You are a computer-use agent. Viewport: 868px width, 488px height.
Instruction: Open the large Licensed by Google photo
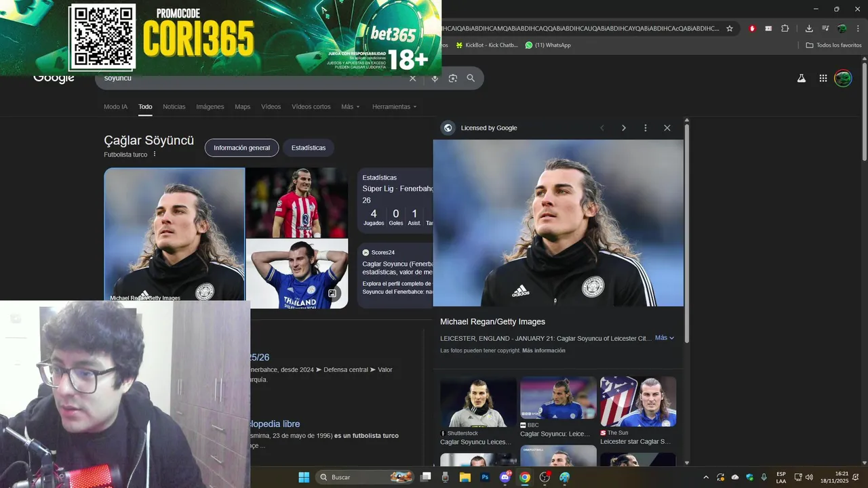click(558, 223)
